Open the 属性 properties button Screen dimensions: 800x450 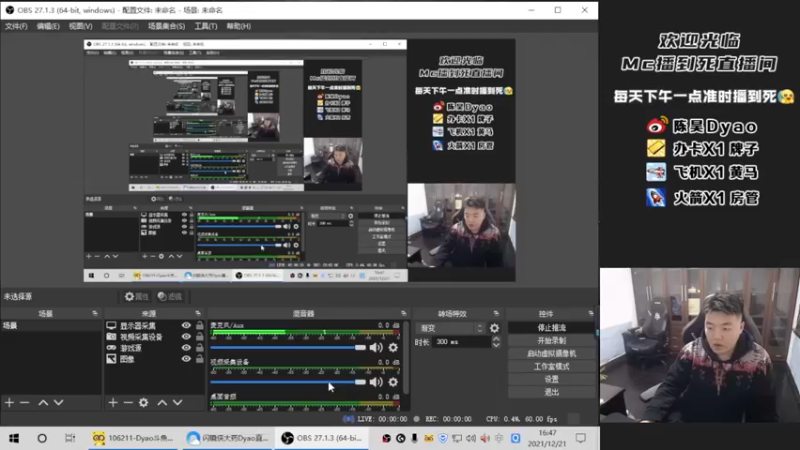(136, 296)
